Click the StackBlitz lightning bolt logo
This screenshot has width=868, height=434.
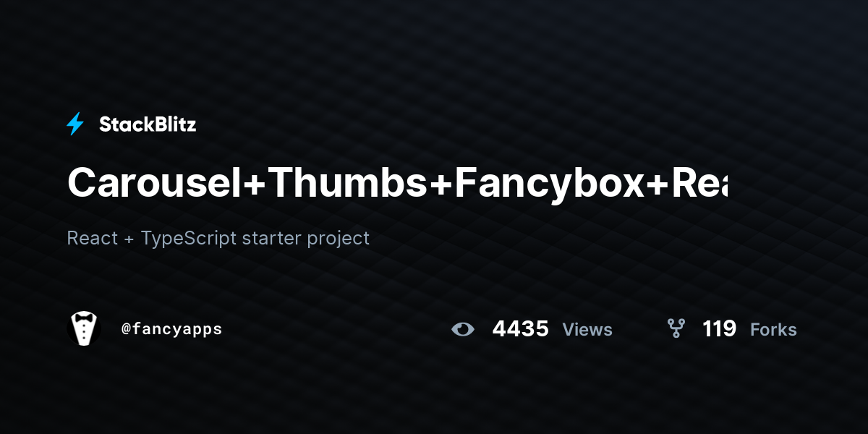[x=75, y=124]
